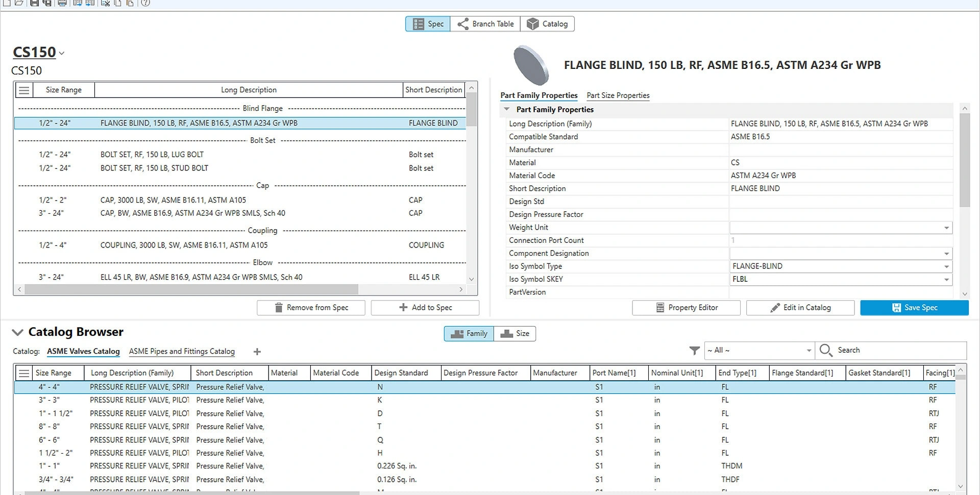Click the magnifier search icon

pyautogui.click(x=825, y=350)
